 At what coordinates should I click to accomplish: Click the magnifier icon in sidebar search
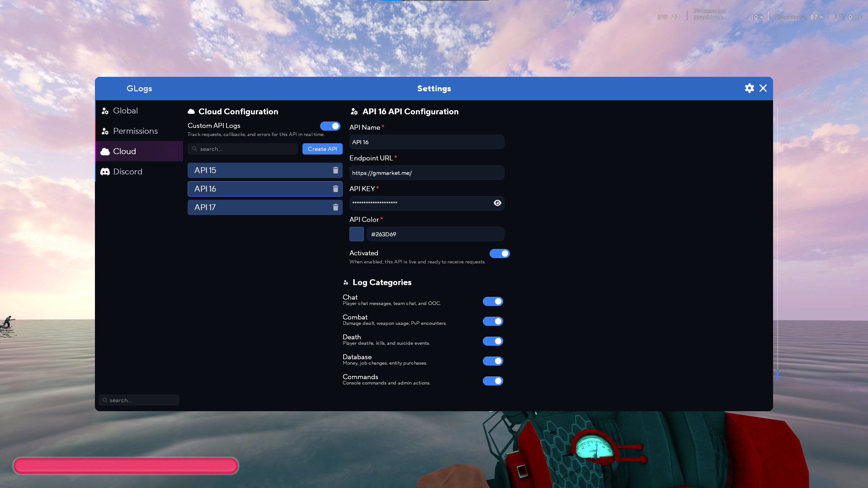[x=105, y=400]
